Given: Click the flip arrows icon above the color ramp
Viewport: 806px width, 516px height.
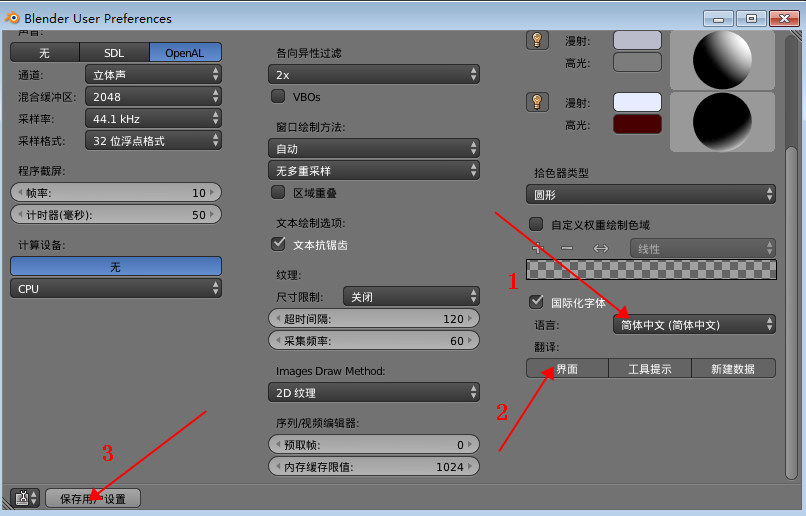Looking at the screenshot, I should (x=601, y=247).
